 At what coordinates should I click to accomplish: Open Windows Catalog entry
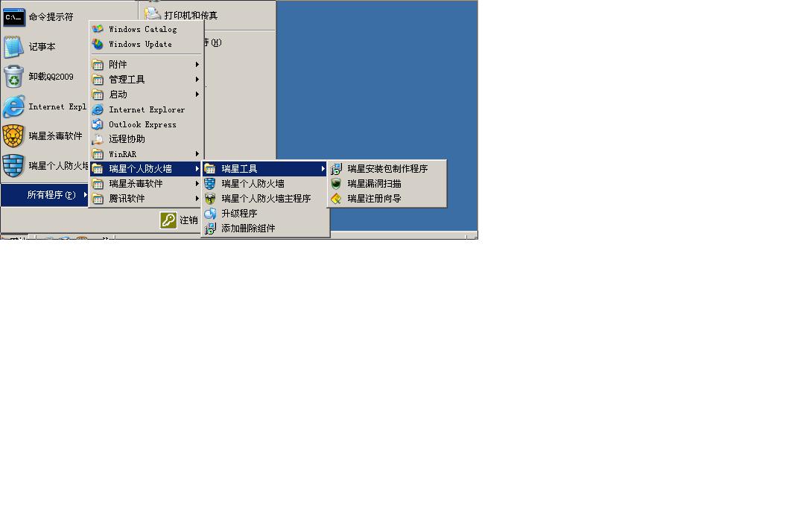click(x=146, y=29)
